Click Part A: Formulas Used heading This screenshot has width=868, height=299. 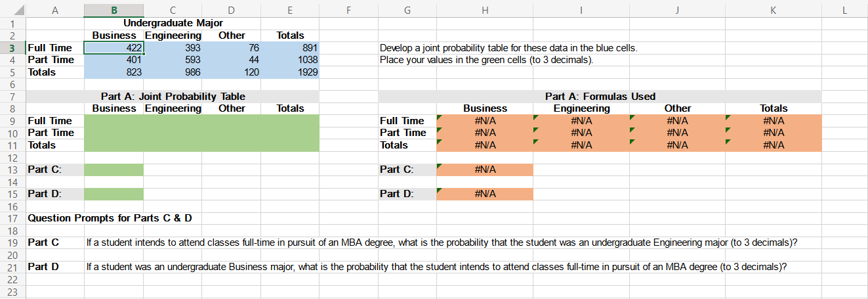click(x=600, y=97)
